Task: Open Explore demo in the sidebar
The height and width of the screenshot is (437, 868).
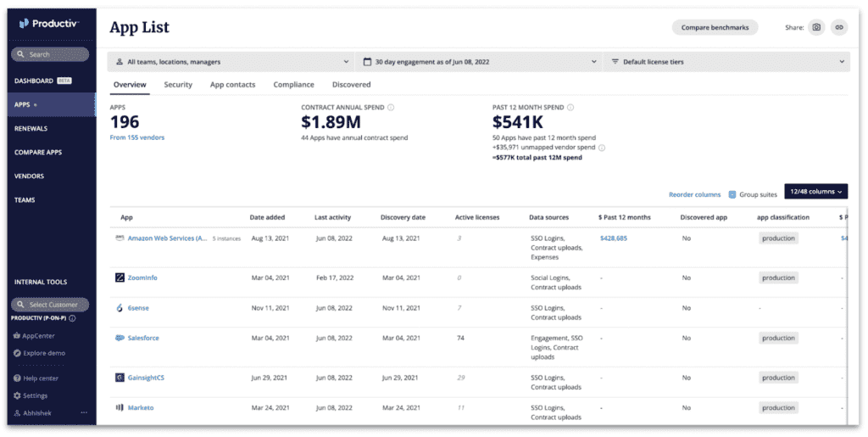Action: click(39, 353)
